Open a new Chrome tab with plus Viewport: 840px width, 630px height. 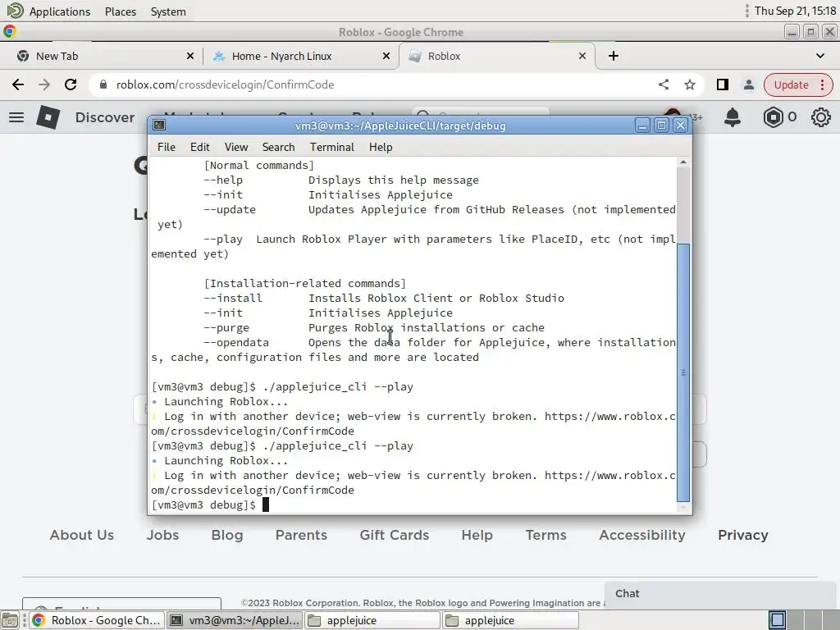[x=614, y=57]
